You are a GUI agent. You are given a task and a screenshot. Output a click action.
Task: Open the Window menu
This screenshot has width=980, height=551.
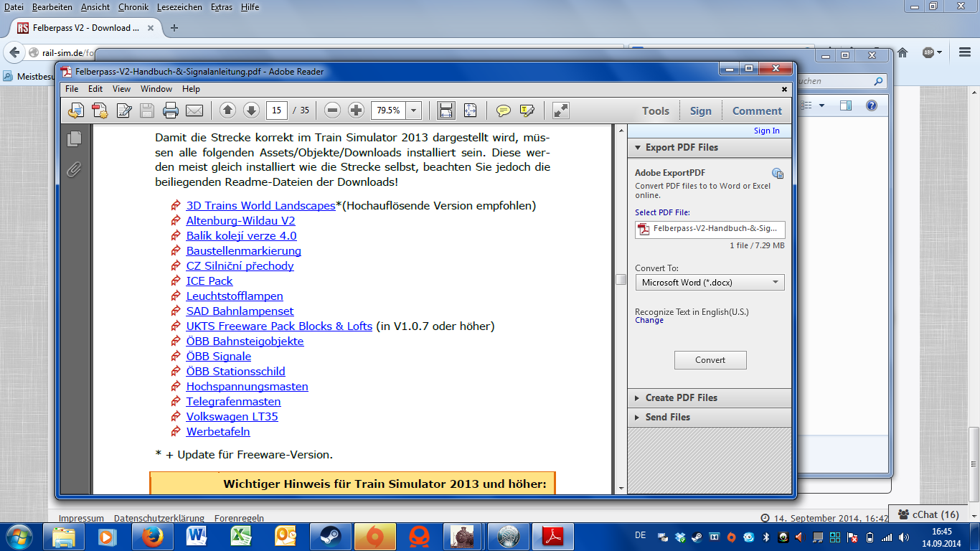click(x=156, y=89)
